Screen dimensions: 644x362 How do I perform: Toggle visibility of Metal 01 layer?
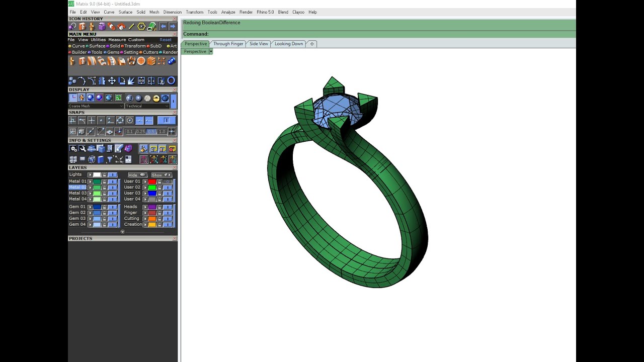(x=113, y=182)
